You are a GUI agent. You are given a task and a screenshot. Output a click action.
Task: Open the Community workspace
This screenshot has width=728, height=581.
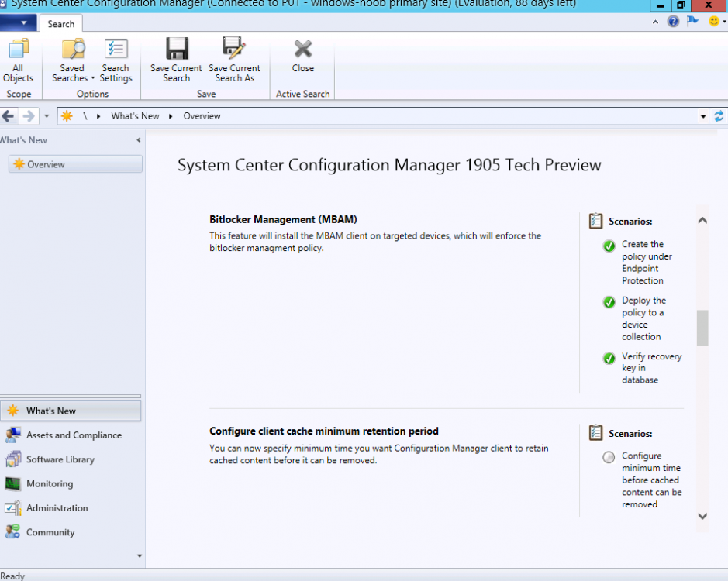[x=71, y=532]
